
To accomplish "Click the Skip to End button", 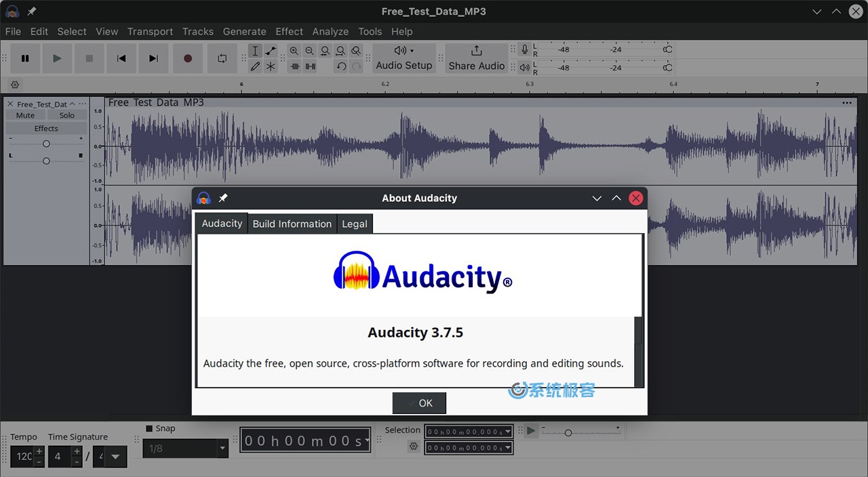I will (x=153, y=58).
